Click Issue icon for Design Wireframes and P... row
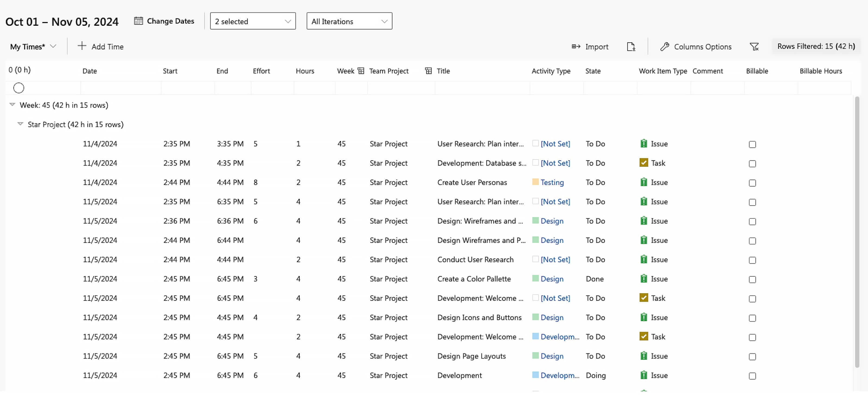This screenshot has height=396, width=868. tap(644, 240)
